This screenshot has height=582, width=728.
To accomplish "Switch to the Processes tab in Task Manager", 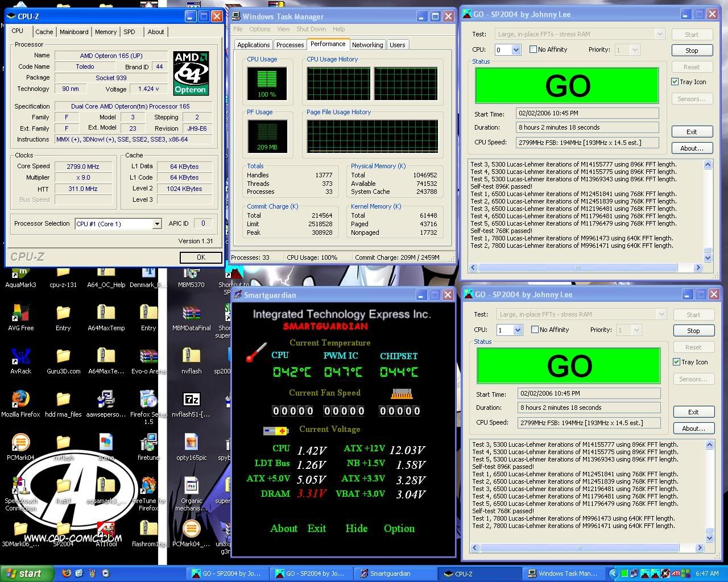I will pos(290,45).
